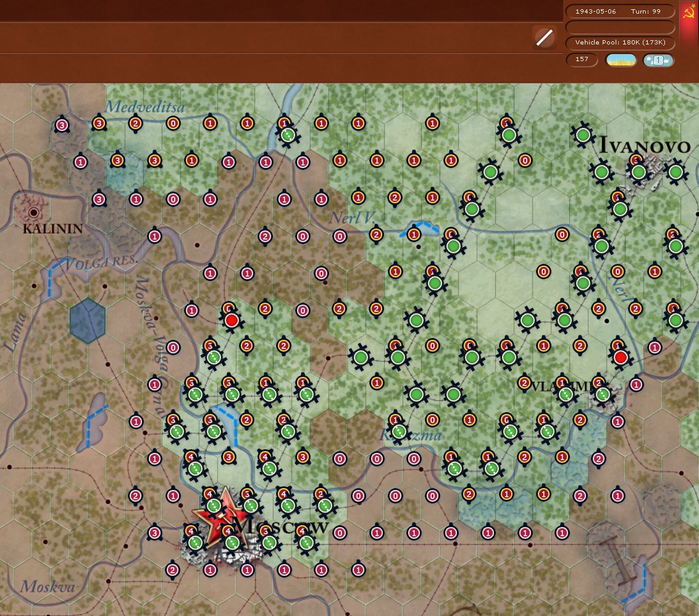699x616 pixels.
Task: Click the Moskva river label at bottom
Action: pos(48,586)
